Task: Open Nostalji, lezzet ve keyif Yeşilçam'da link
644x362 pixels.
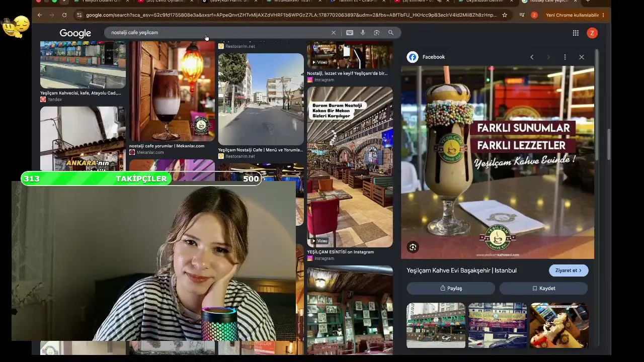Action: tap(347, 73)
